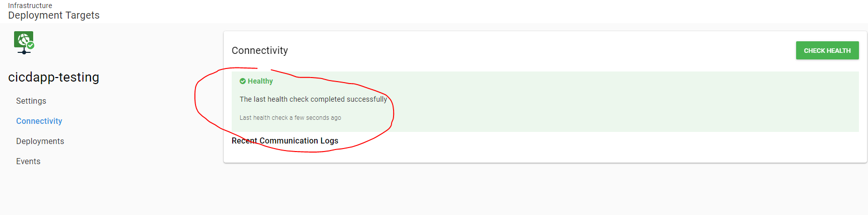Click the cicdapp-testing deployment target icon
868x215 pixels.
[x=23, y=40]
